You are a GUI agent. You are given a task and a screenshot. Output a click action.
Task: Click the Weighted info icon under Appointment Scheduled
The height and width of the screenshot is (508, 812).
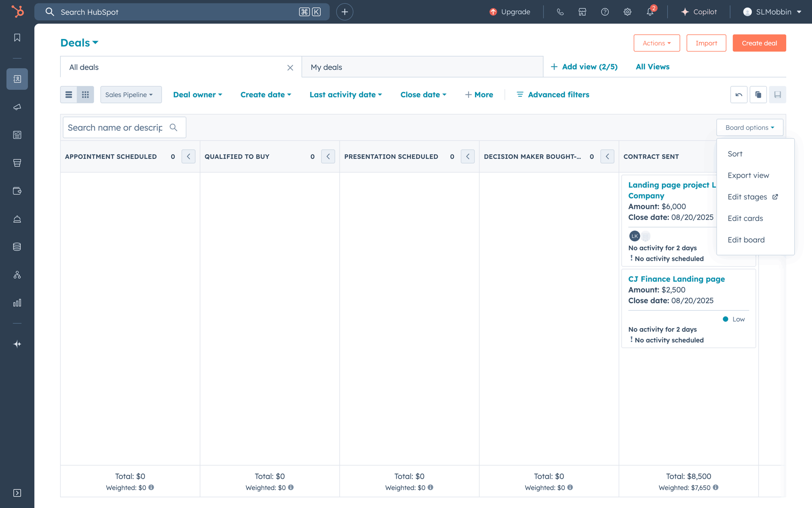click(x=151, y=487)
